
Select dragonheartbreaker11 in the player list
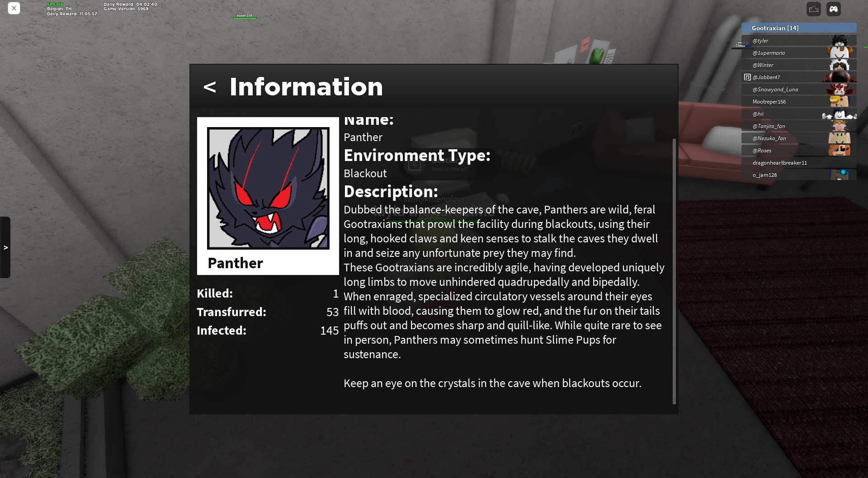tap(799, 163)
